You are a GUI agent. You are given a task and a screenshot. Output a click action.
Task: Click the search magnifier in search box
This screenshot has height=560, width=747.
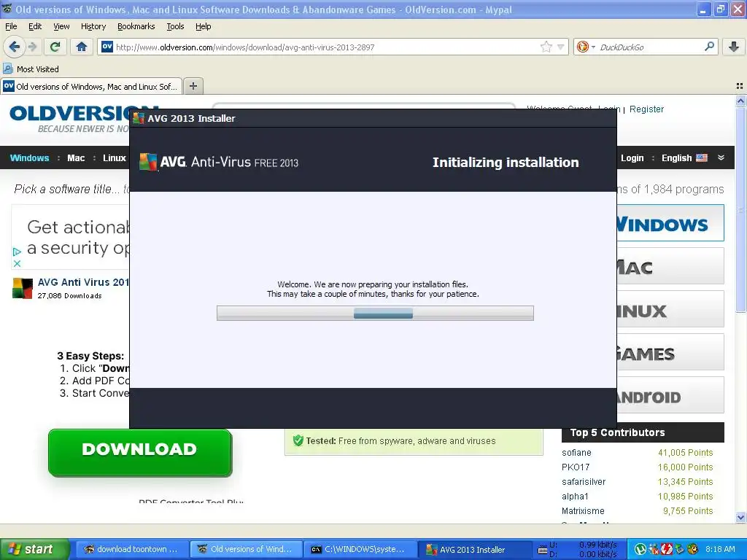(709, 46)
